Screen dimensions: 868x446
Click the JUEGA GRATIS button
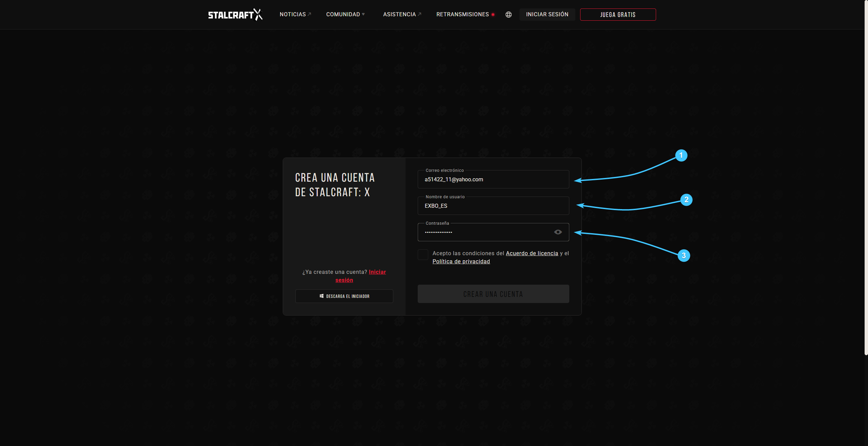point(618,15)
